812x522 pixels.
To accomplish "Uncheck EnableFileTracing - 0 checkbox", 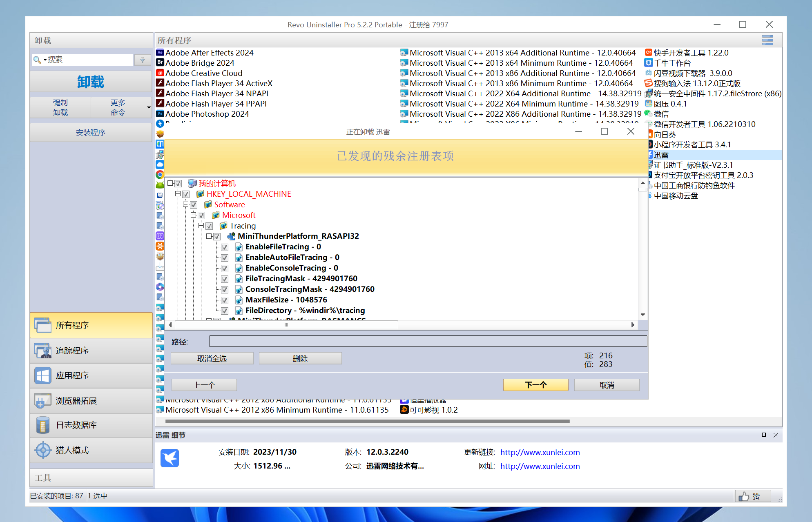I will point(225,247).
